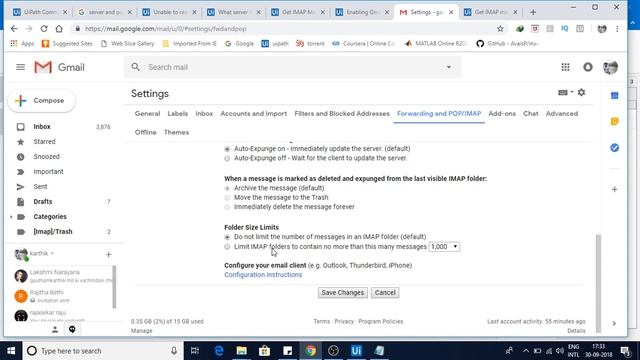Select Do not limit the number of messages
640x360 pixels.
coord(227,237)
